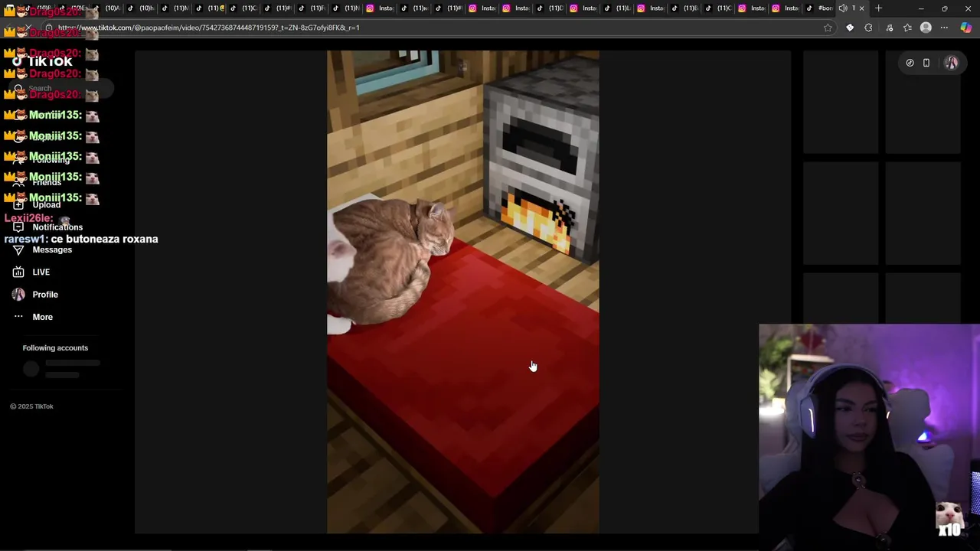This screenshot has height=551, width=980.
Task: Click the phone app icon at TikTok top right
Action: [926, 63]
